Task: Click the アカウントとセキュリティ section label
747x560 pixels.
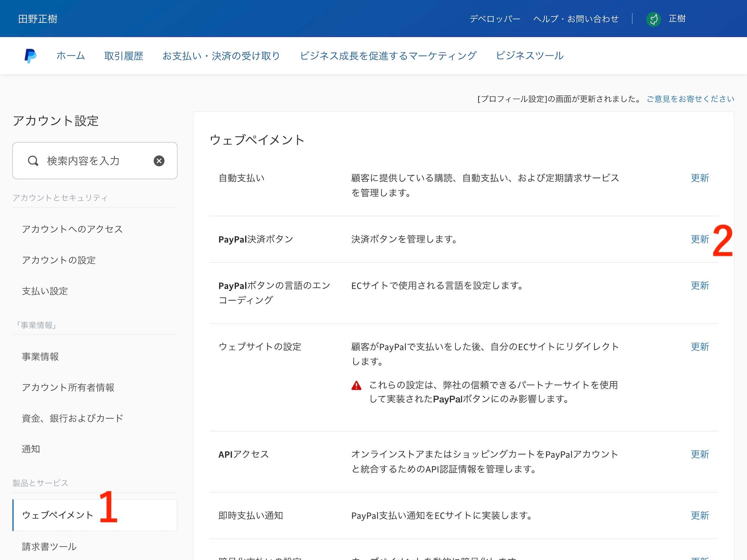Action: click(60, 198)
